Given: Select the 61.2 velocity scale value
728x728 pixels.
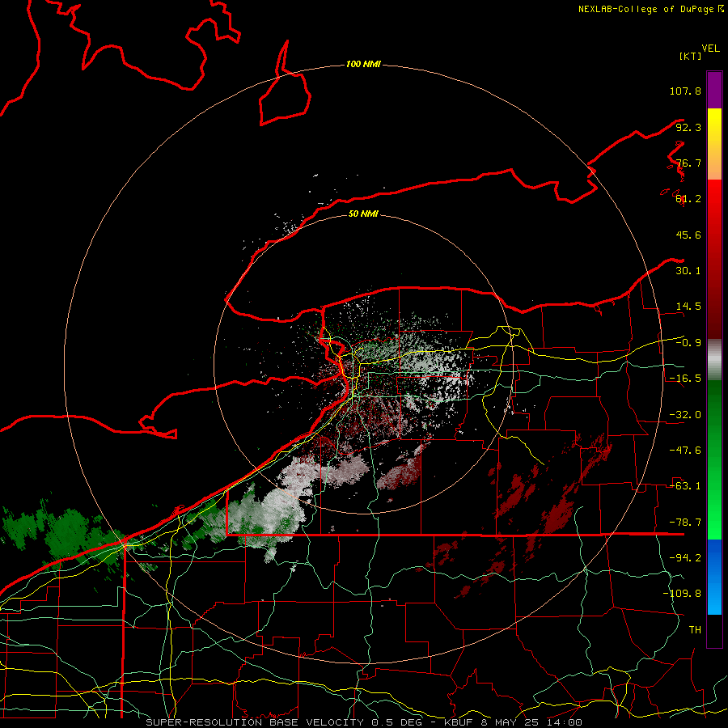Looking at the screenshot, I should 688,199.
